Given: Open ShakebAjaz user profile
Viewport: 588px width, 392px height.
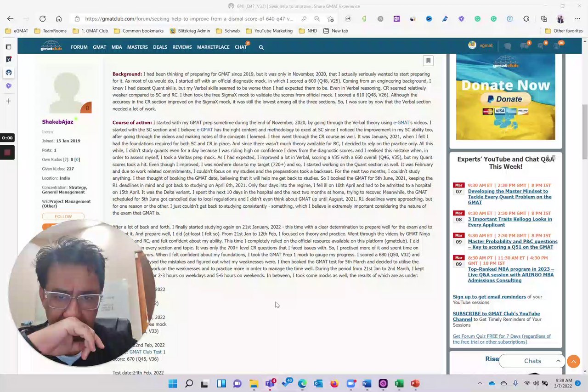Looking at the screenshot, I should pos(57,122).
